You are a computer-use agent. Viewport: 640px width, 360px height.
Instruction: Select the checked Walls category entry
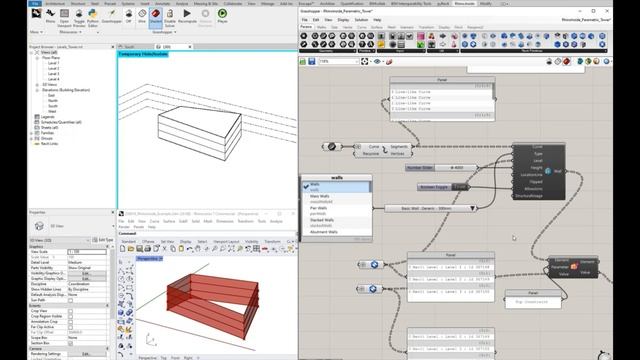coord(336,187)
